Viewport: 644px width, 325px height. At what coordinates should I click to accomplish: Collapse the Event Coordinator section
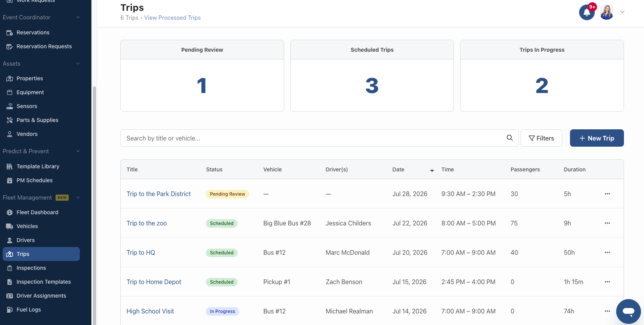[x=78, y=17]
